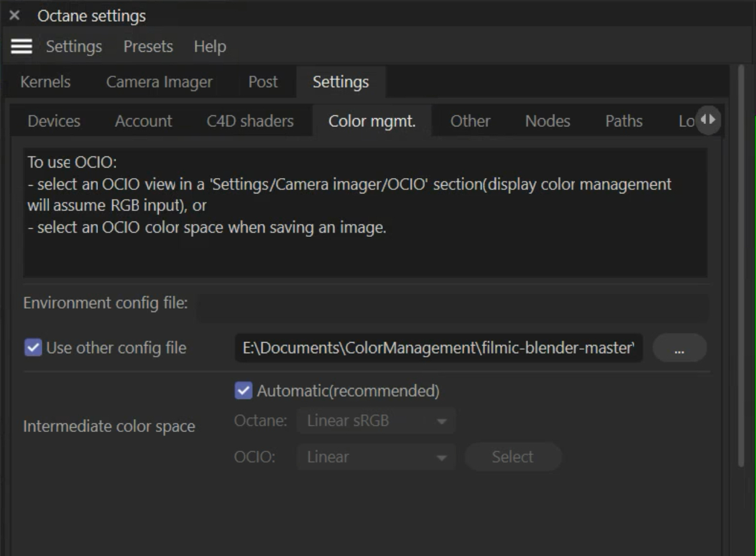
Task: Switch to the Kernels tab
Action: [x=45, y=82]
